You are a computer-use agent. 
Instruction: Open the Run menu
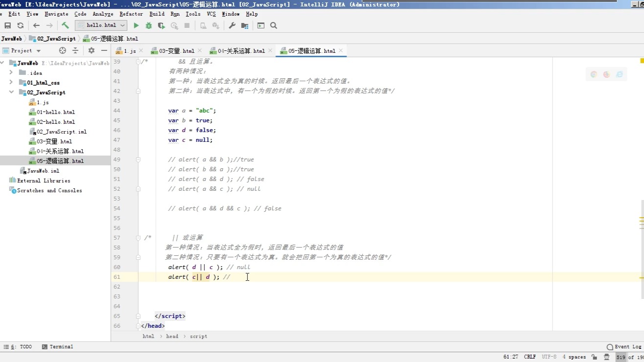click(x=175, y=14)
